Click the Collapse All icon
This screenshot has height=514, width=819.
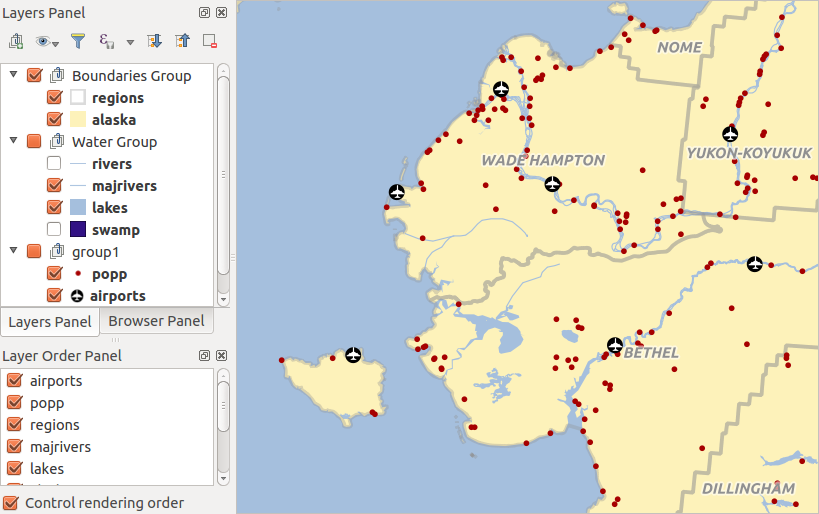click(x=182, y=41)
